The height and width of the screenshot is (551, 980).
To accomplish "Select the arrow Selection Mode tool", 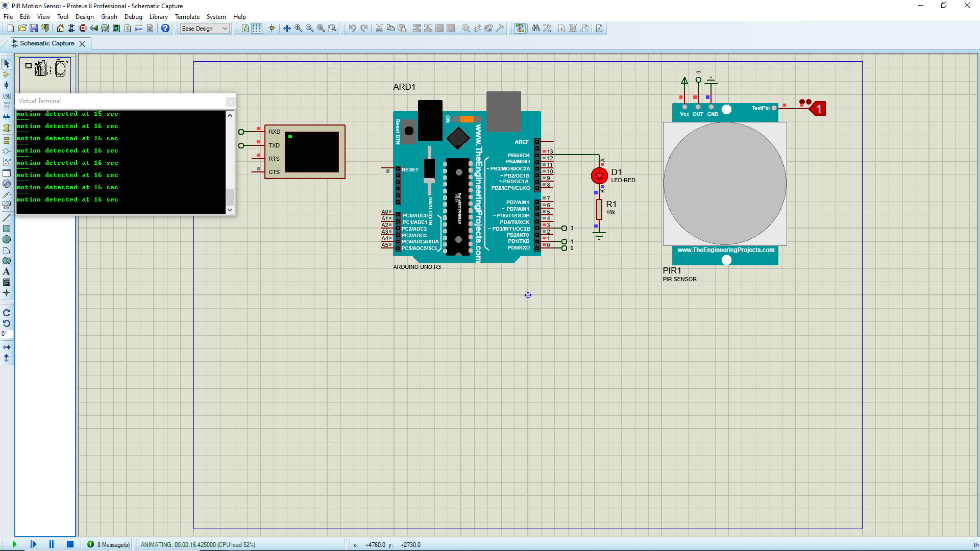I will pyautogui.click(x=7, y=64).
